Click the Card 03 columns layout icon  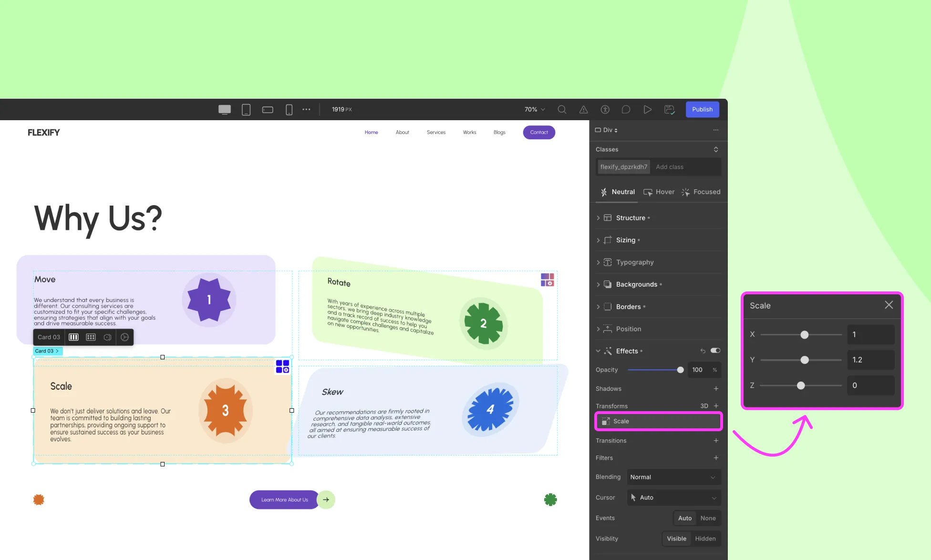[73, 337]
